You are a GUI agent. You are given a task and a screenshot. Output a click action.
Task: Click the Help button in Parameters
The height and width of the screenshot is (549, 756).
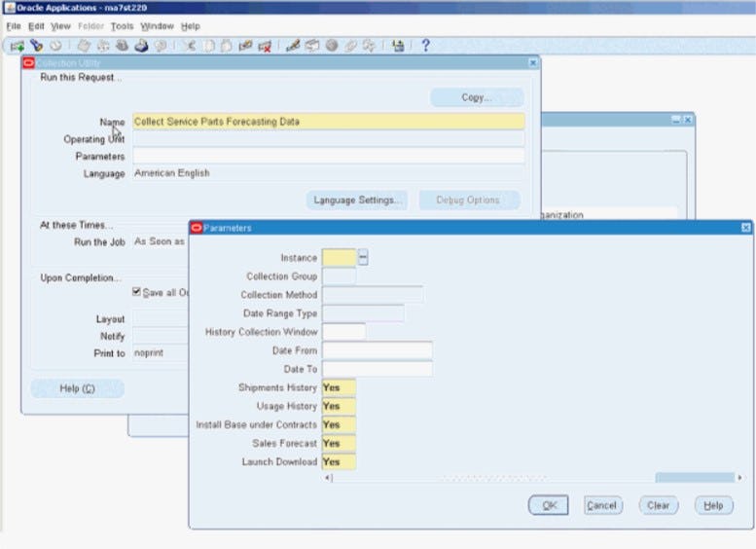714,505
